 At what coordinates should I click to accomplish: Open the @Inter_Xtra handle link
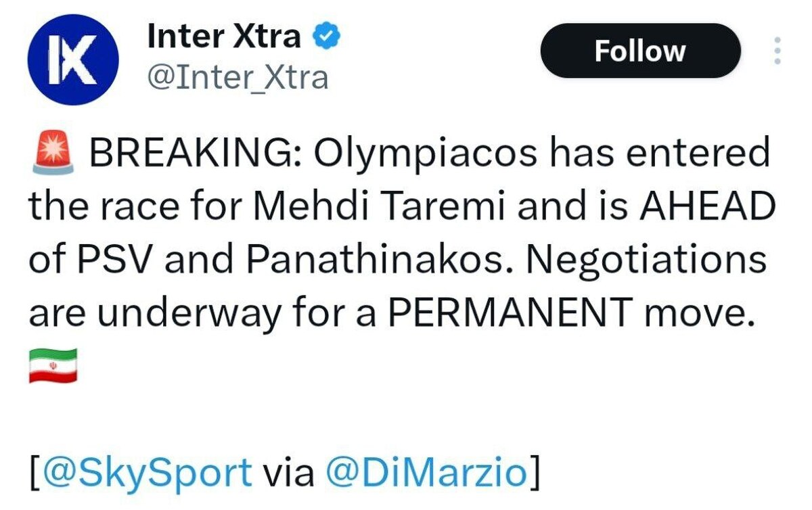click(238, 78)
